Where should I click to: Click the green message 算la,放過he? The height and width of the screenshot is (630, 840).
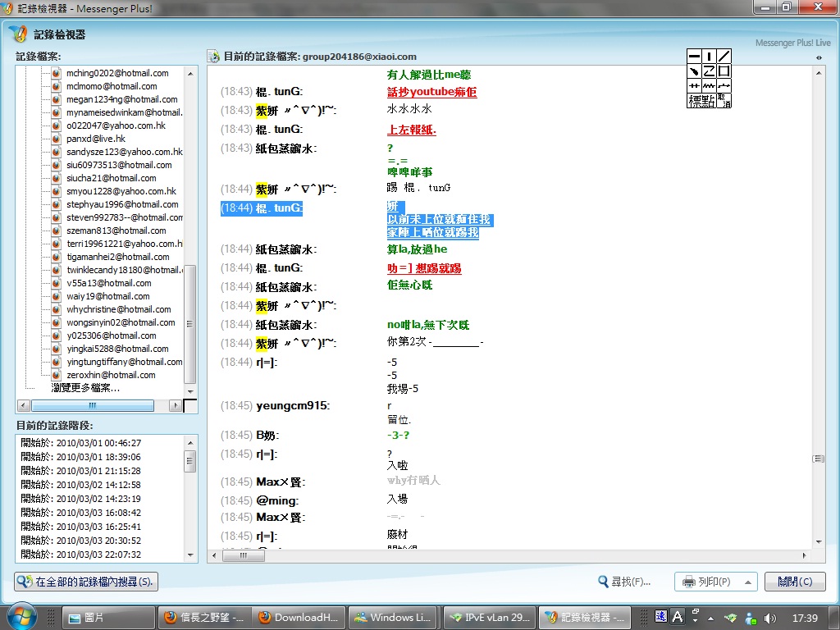[x=417, y=249]
